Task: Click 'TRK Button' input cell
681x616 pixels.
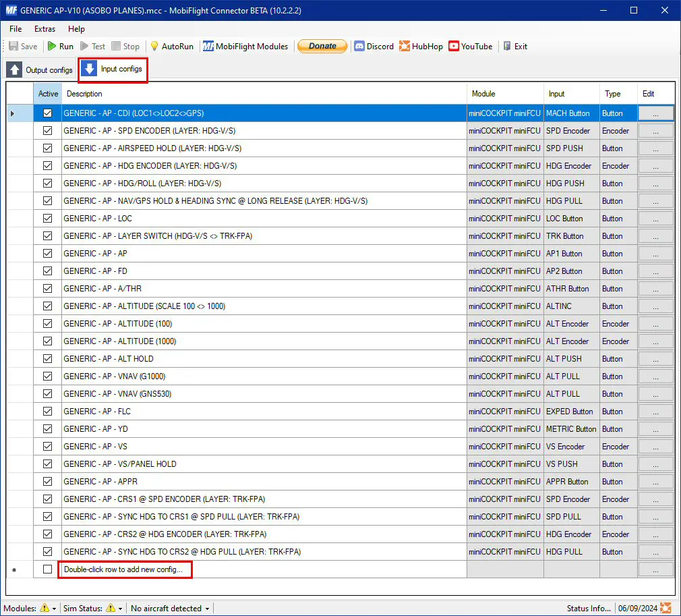Action: click(x=572, y=236)
